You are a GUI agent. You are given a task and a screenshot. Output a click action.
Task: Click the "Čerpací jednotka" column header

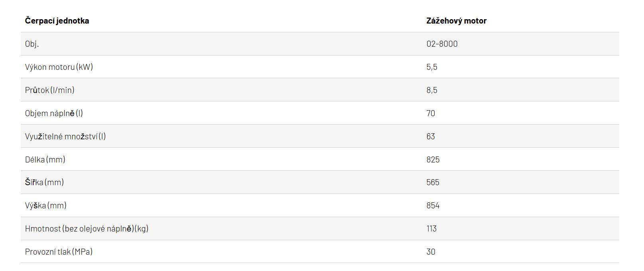pyautogui.click(x=57, y=21)
